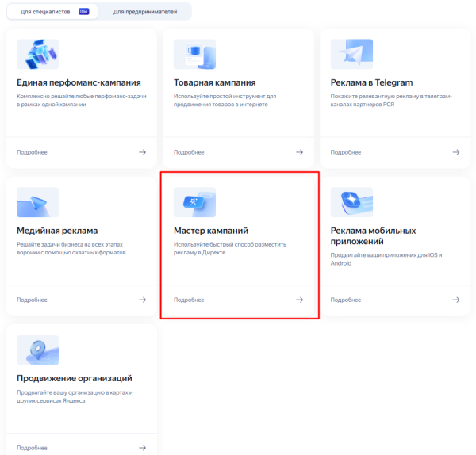Click the map pin Продвижение организаций icon

click(37, 350)
